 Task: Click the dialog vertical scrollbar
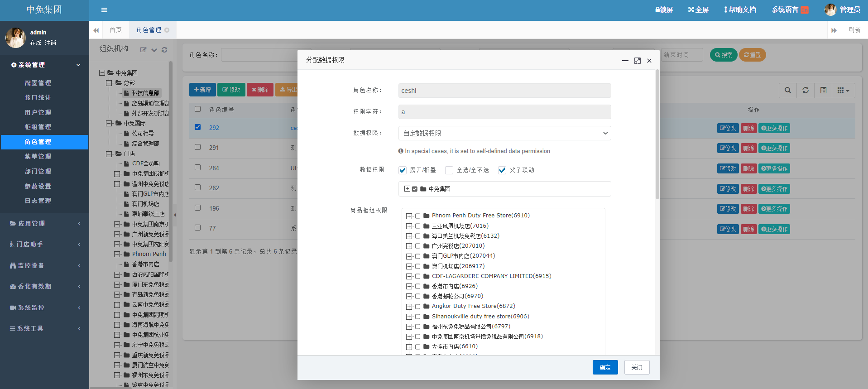coord(657,136)
